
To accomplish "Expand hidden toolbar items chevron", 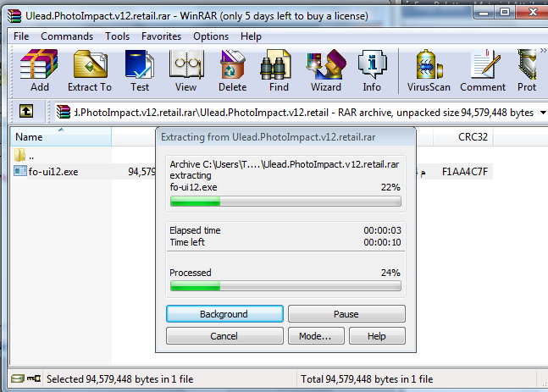I will 543,50.
